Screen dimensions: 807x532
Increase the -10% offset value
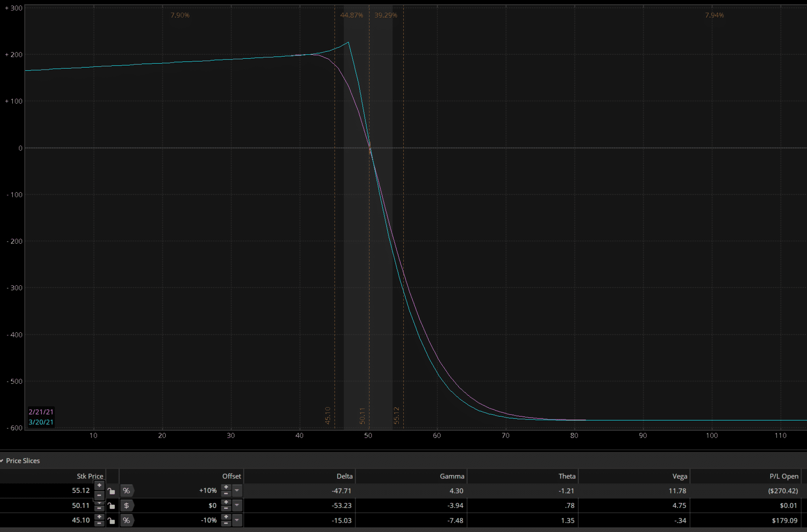226,517
